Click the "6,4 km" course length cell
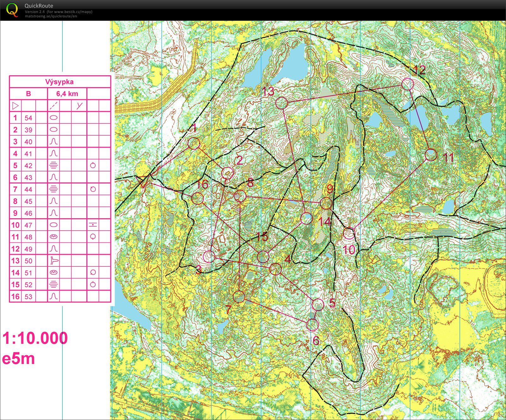This screenshot has height=420, width=506. click(x=67, y=94)
